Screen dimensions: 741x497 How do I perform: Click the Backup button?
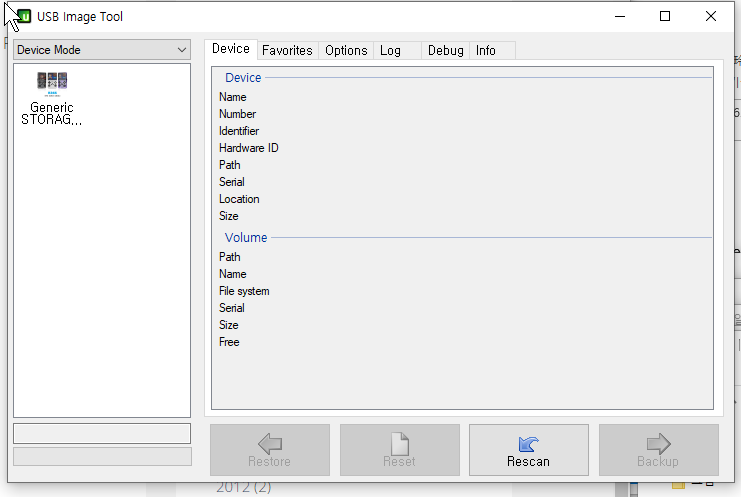[659, 450]
